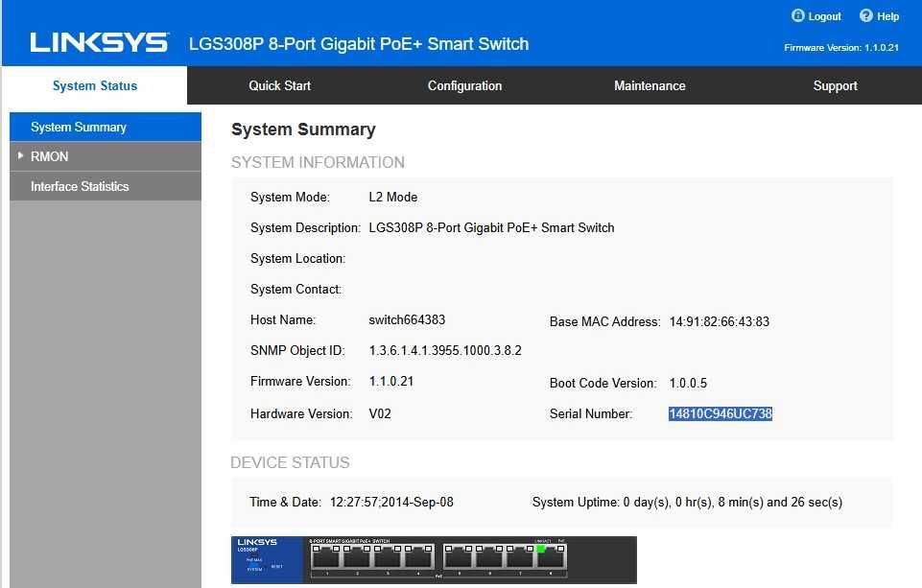Open the Configuration tab

tap(464, 85)
